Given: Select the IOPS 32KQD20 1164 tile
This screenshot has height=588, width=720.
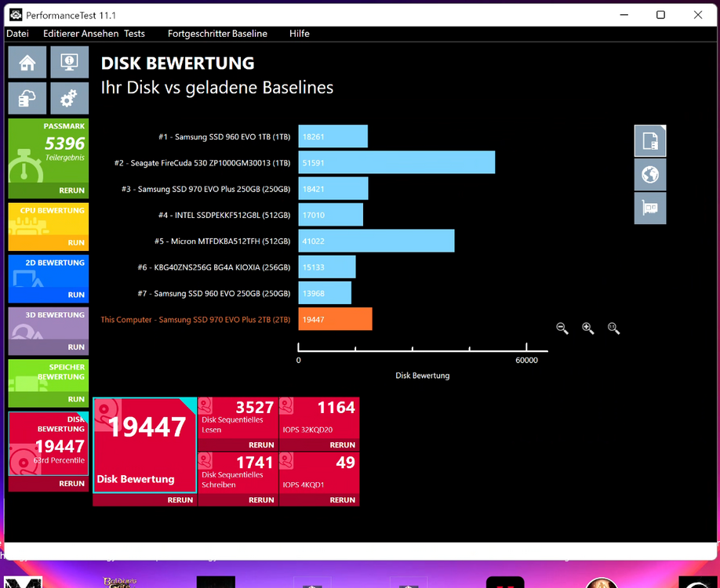Looking at the screenshot, I should point(319,419).
